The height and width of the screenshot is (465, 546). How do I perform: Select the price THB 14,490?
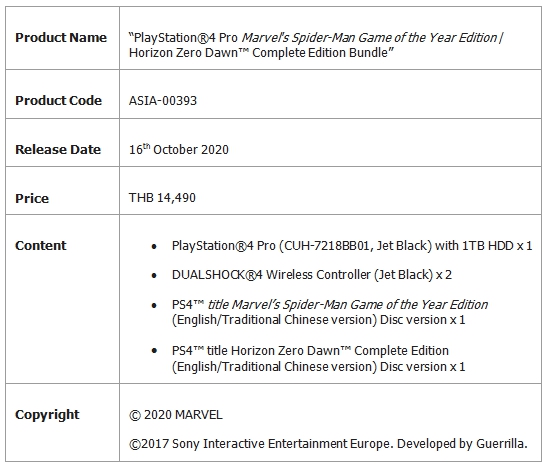pos(162,198)
